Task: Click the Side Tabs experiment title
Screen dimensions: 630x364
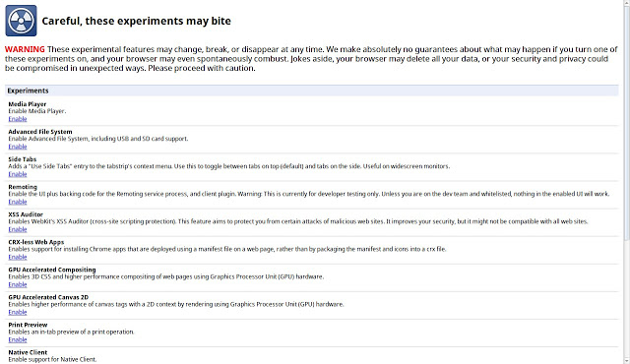Action: tap(23, 159)
